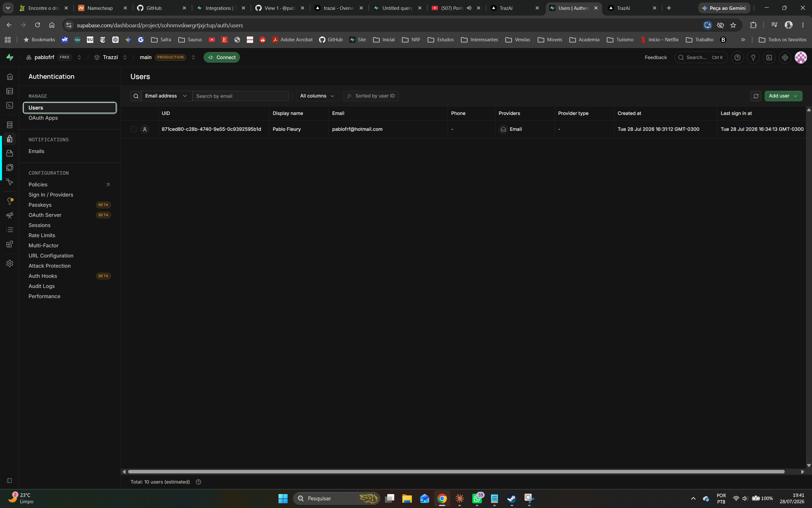This screenshot has width=812, height=508.
Task: Open the Supabase logo home link
Action: point(10,57)
